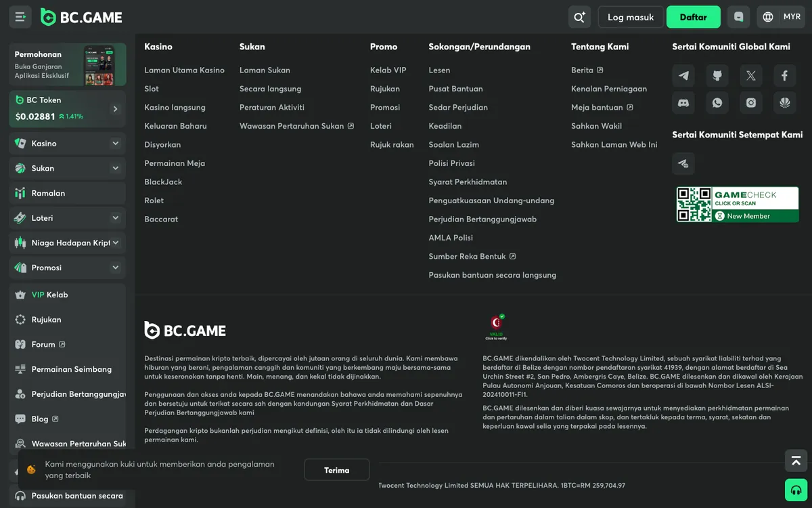Open Kelab VIP under Promo

(388, 70)
